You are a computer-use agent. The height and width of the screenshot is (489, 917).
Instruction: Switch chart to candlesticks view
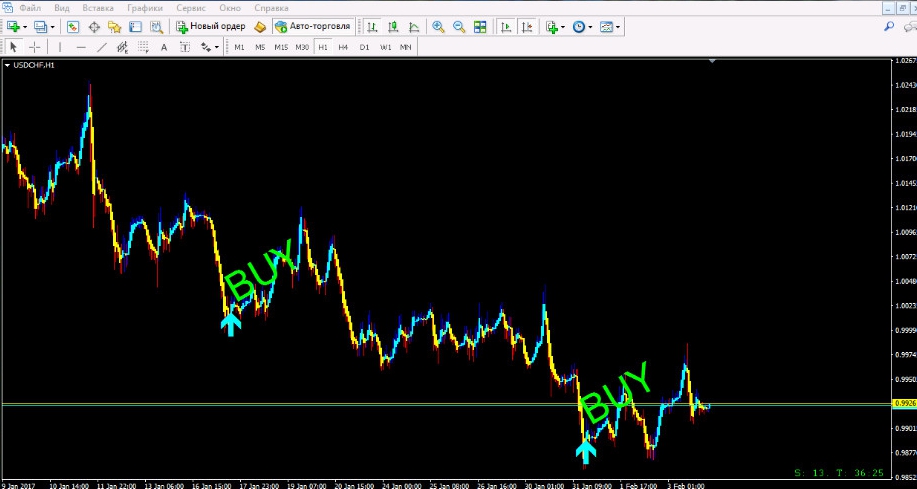click(391, 27)
